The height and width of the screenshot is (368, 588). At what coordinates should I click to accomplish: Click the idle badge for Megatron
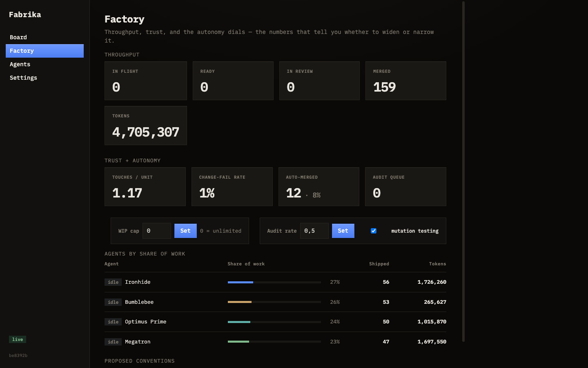pyautogui.click(x=113, y=342)
